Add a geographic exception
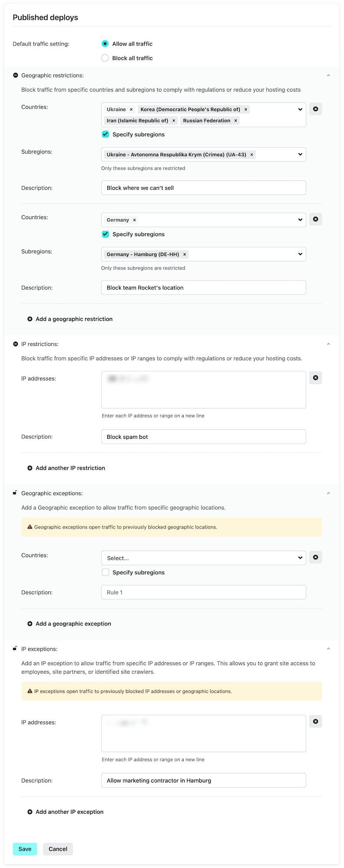Viewport: 344px width, 868px height. (69, 624)
